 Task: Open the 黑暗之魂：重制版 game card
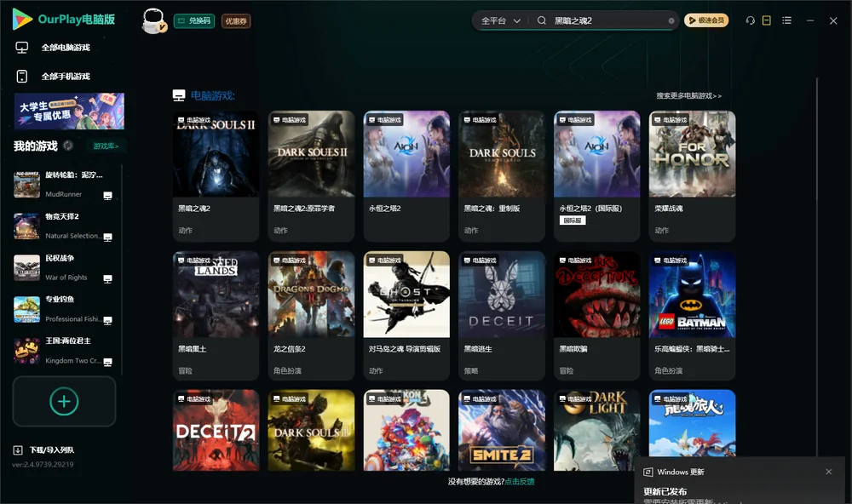click(502, 176)
